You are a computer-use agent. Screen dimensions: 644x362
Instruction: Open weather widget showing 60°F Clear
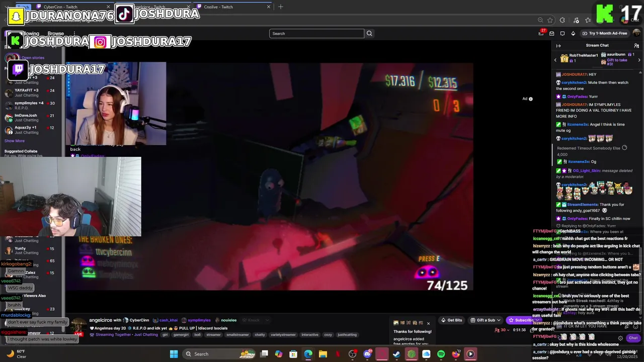(16, 354)
